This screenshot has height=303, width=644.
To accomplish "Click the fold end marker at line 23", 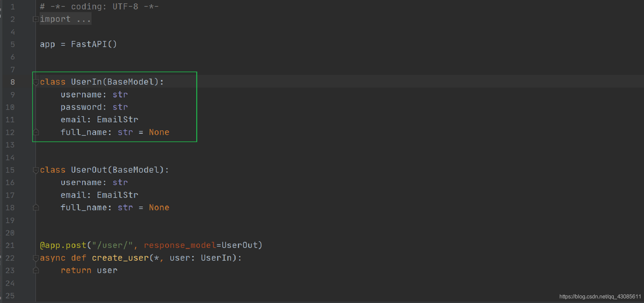I will click(36, 270).
